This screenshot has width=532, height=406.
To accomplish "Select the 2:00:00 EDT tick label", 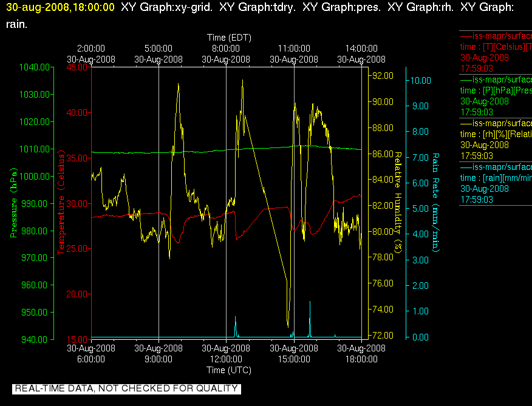I will (x=91, y=49).
